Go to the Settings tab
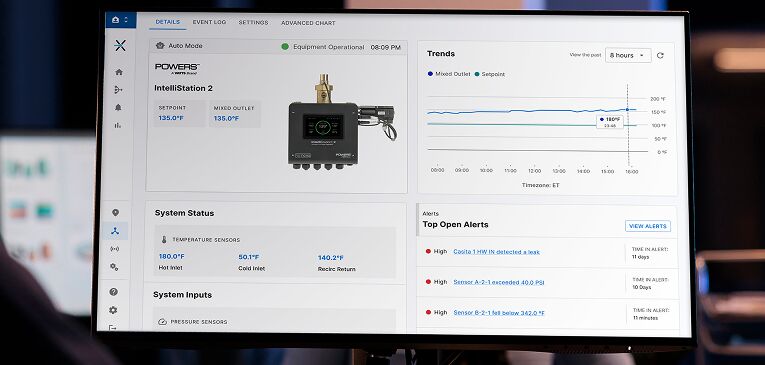Image resolution: width=765 pixels, height=365 pixels. click(253, 22)
